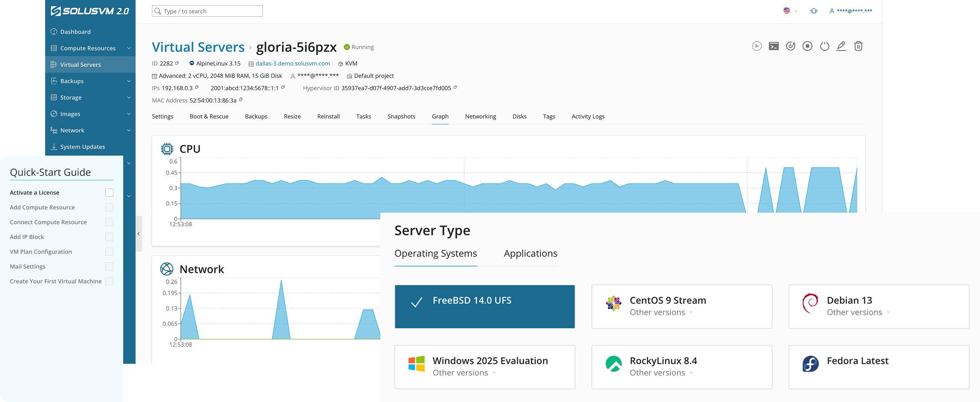Image resolution: width=980 pixels, height=402 pixels.
Task: Copy the server ID 2282
Action: coord(177,63)
